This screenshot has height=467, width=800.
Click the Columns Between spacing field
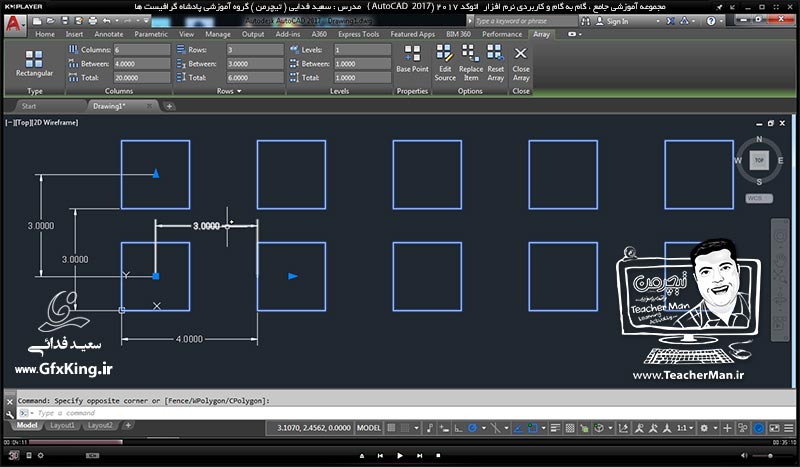142,64
